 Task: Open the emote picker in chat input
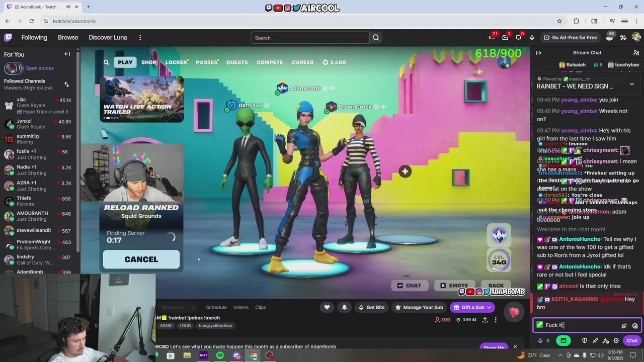pos(635,325)
